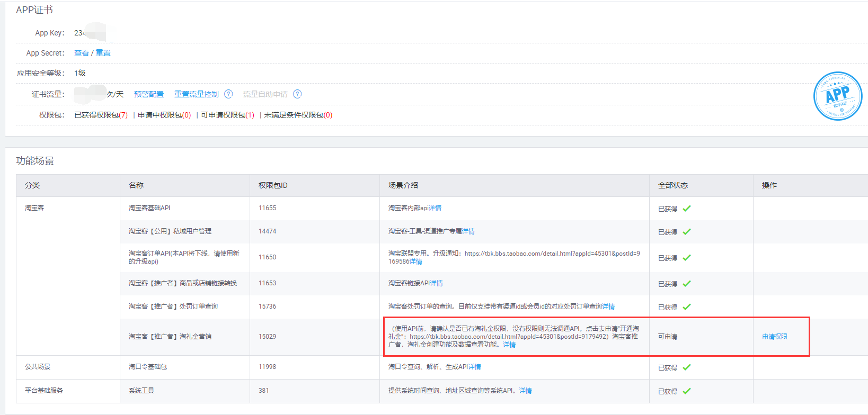Apply for permission via 申请权限 link

point(775,337)
